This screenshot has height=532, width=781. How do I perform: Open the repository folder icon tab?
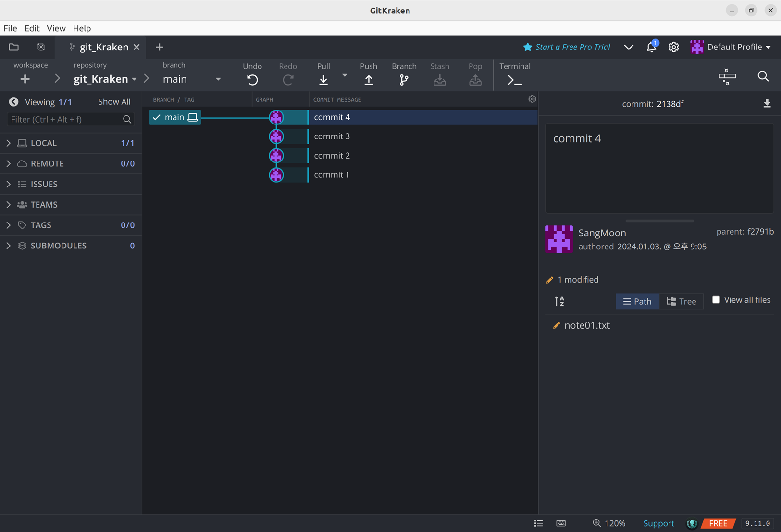point(13,47)
